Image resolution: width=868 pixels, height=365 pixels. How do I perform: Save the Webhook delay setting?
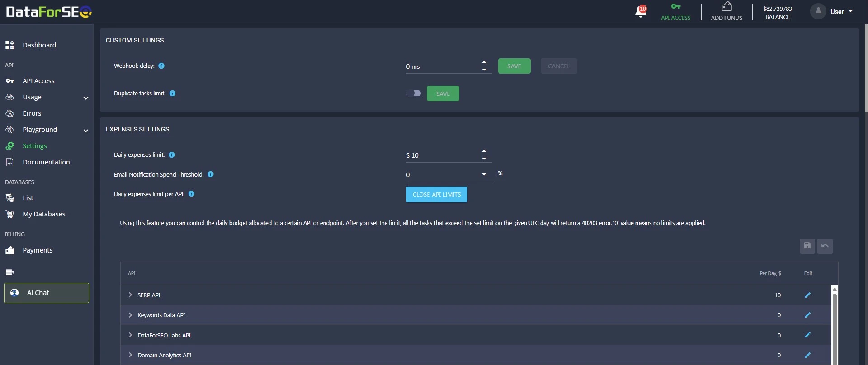pos(514,66)
